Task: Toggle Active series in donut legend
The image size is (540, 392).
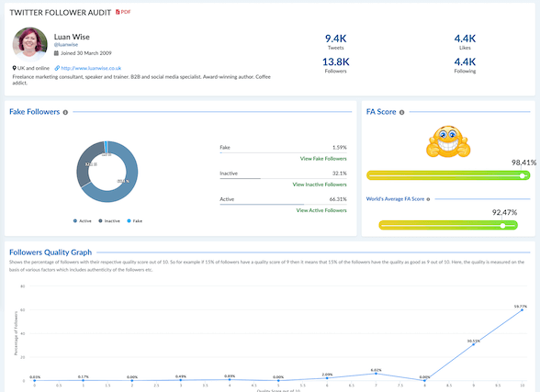Action: tap(83, 221)
